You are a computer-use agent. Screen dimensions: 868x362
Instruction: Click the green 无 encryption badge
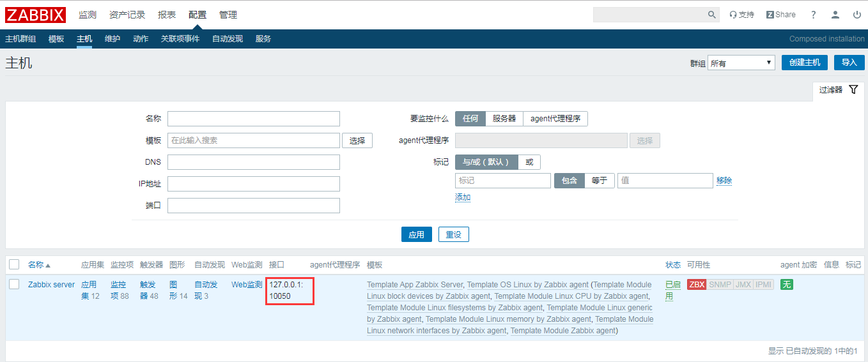pos(787,285)
